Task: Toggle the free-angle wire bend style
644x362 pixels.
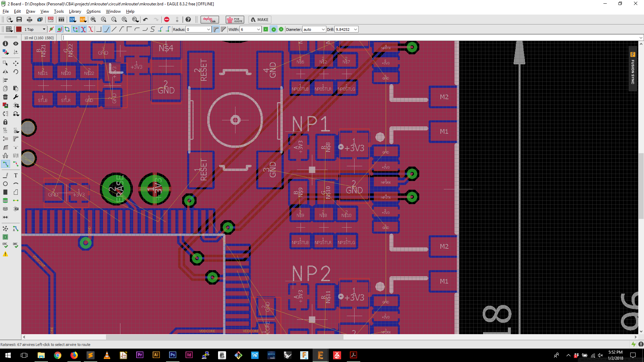Action: [x=114, y=29]
